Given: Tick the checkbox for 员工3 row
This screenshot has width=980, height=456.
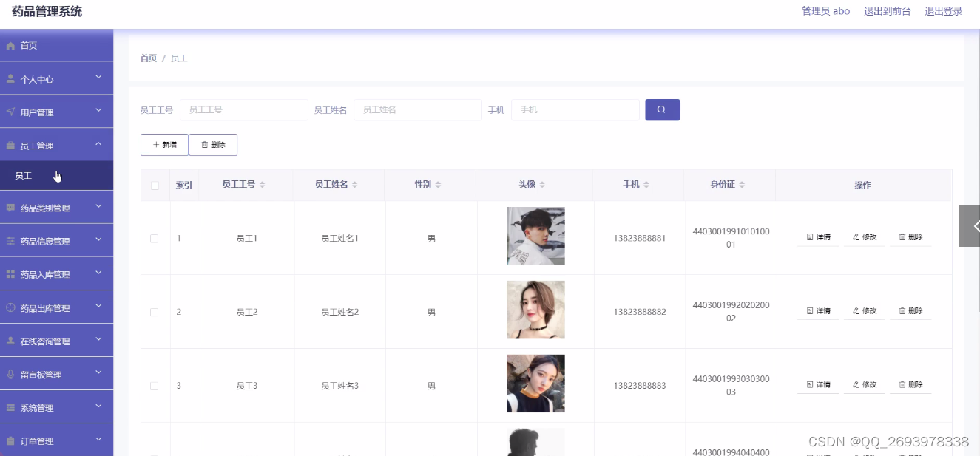Looking at the screenshot, I should pyautogui.click(x=154, y=386).
